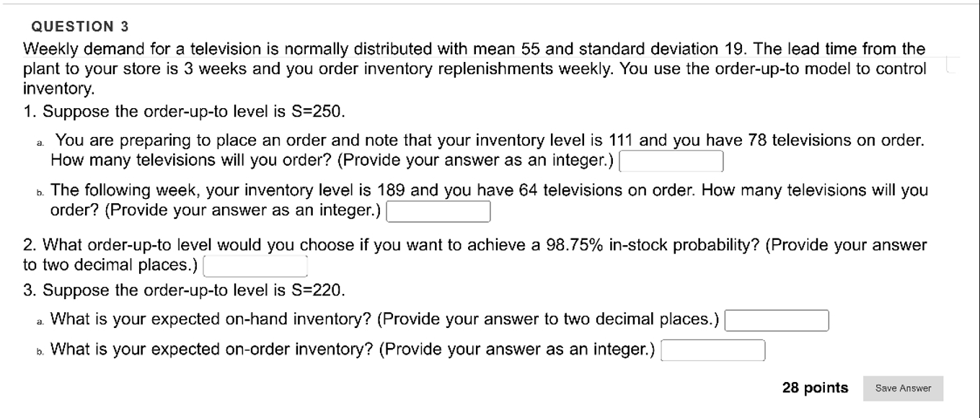Click the answer box for question 1a
This screenshot has width=980, height=418.
(x=671, y=161)
